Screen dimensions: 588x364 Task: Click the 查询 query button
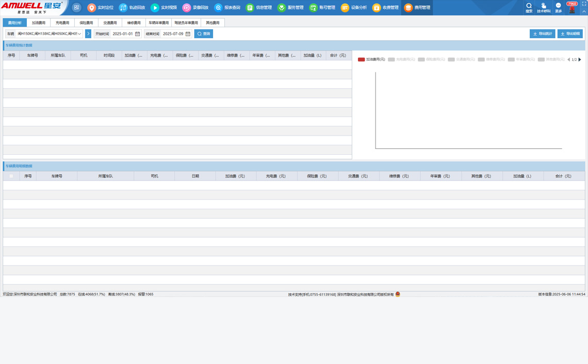click(x=204, y=34)
